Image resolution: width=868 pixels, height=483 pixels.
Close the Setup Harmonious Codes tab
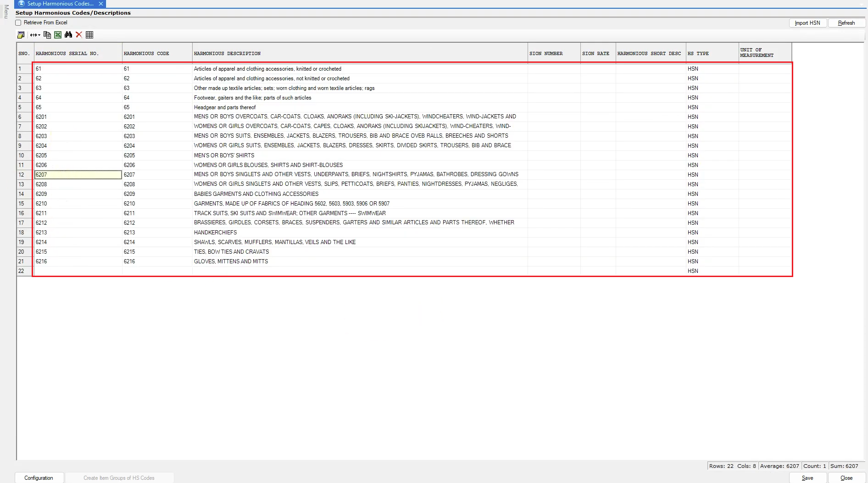[x=101, y=4]
